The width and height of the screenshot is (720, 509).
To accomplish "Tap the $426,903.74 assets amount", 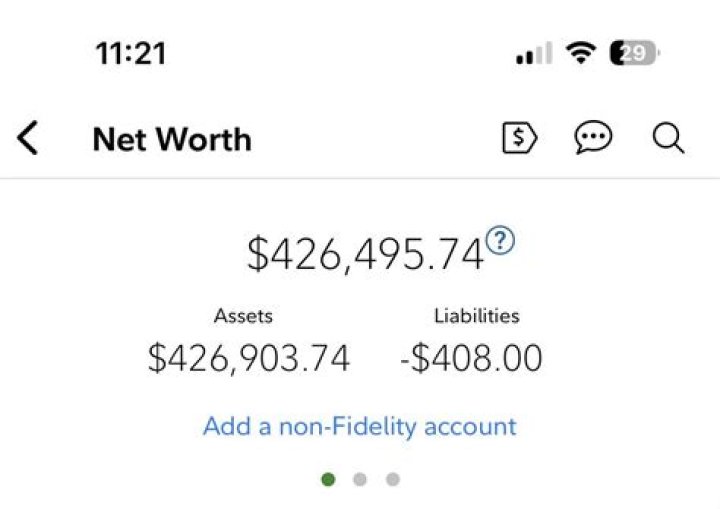I will pos(249,358).
